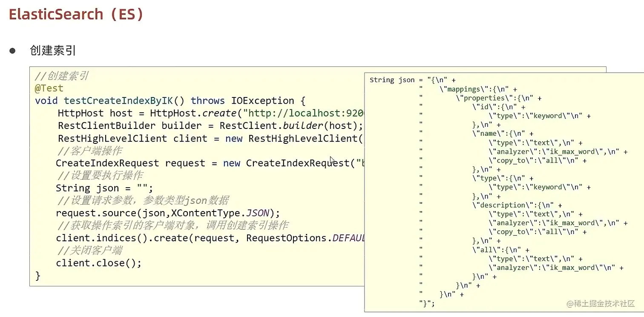
Task: Click the "String json = "{\n" +" line
Action: click(x=413, y=80)
